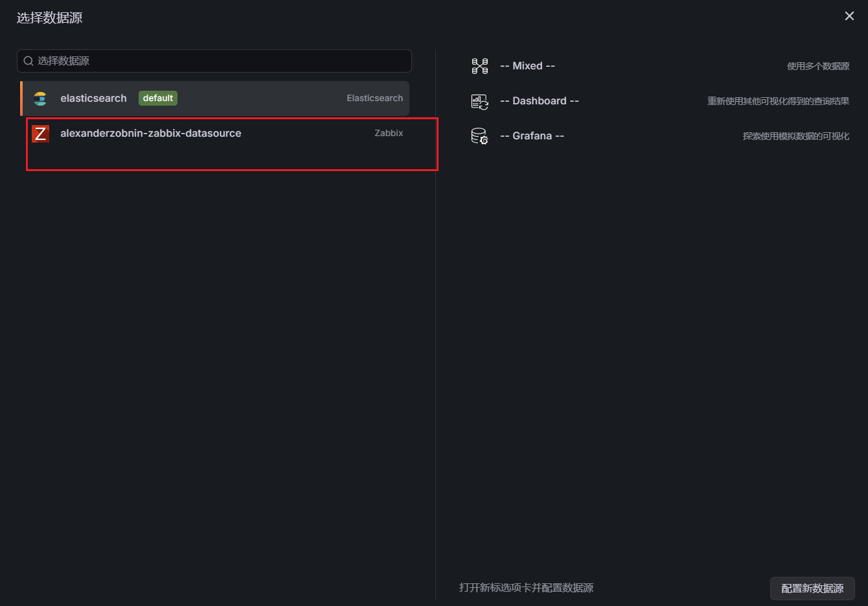Screen dimensions: 868x606
Task: Select the elasticsearch data source name
Action: 93,99
